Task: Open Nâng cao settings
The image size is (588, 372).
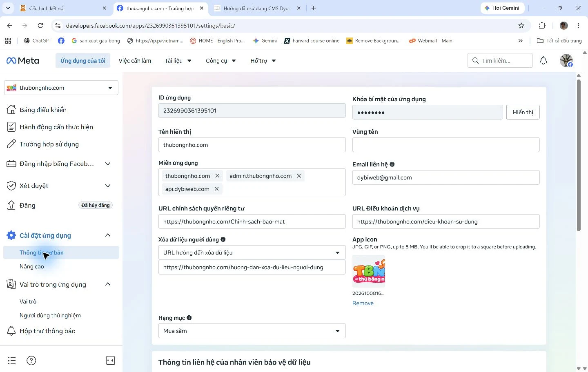Action: 32,266
